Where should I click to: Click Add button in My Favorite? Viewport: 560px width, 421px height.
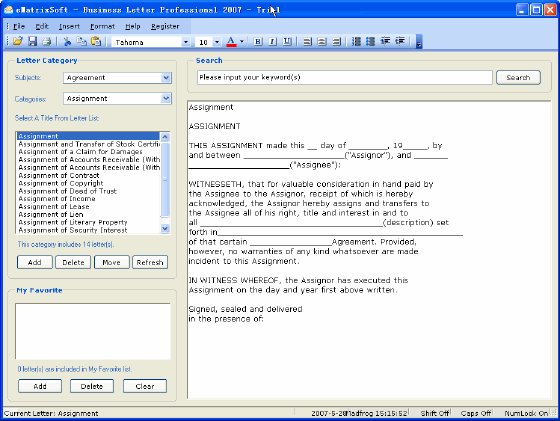40,386
